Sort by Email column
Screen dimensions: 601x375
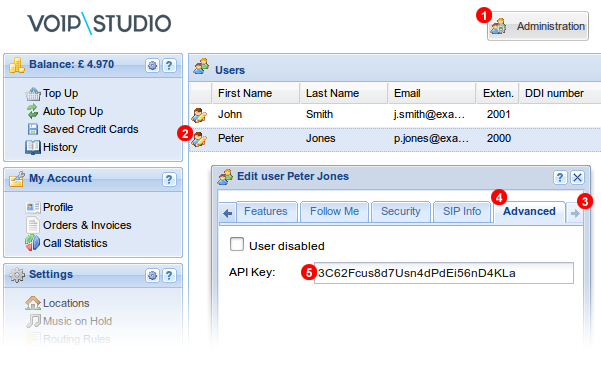pos(432,93)
